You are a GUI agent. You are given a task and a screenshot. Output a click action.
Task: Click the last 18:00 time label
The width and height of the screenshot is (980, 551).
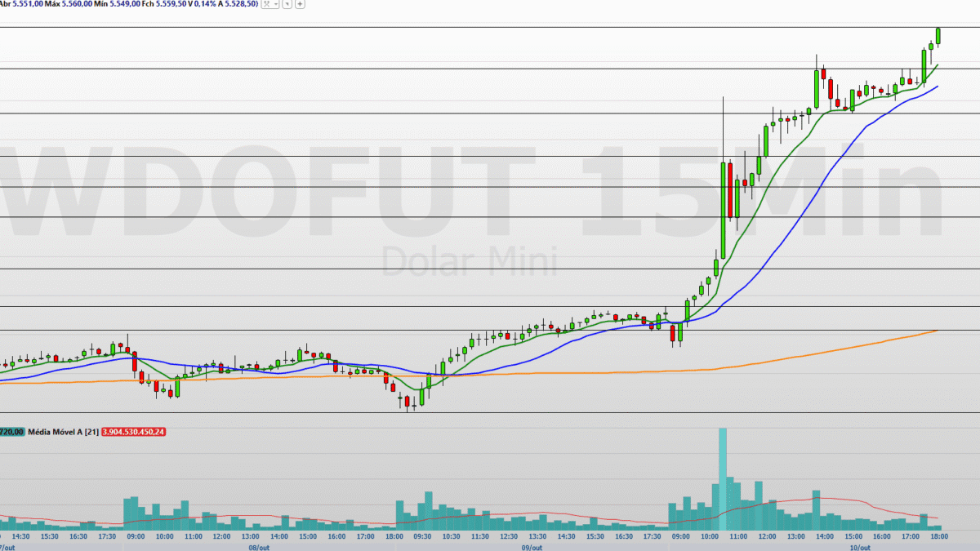click(x=939, y=536)
